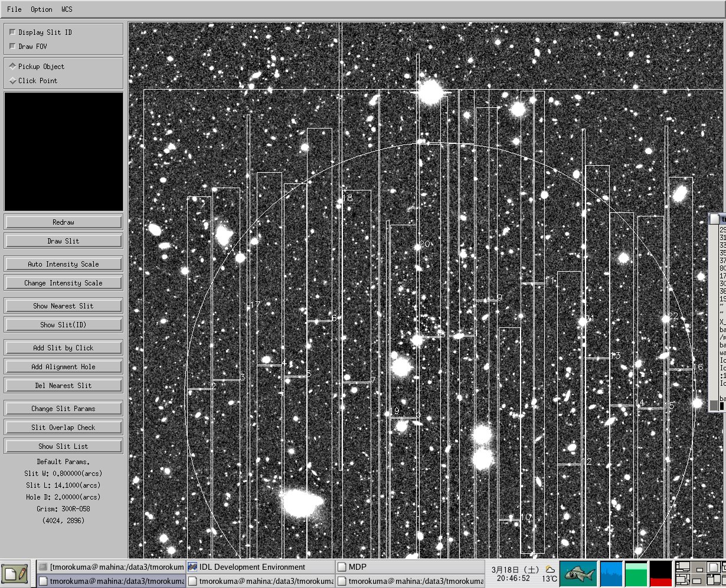Viewport: 726px width, 588px height.
Task: Enable the Display Slit ID checkbox
Action: [12, 32]
